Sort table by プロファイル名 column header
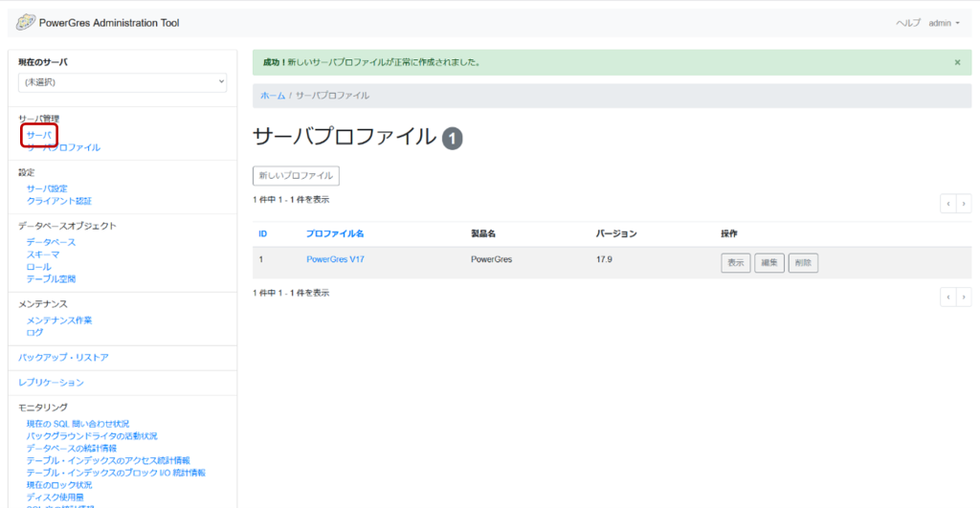The height and width of the screenshot is (508, 980). coord(335,233)
